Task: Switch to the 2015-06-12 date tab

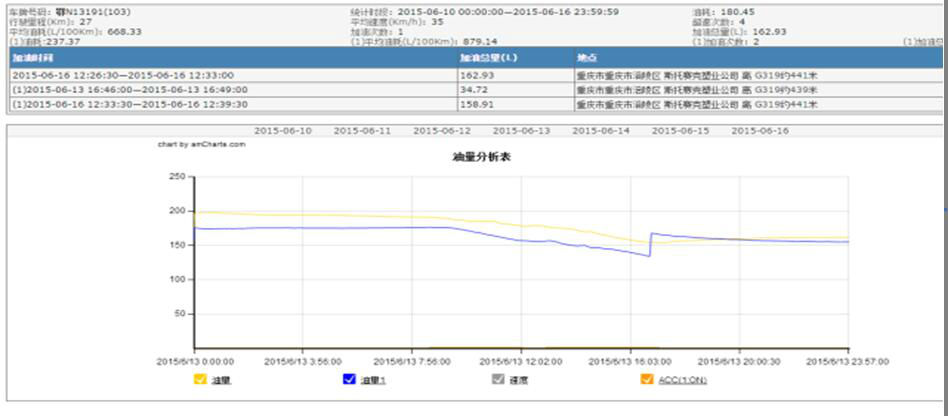Action: tap(442, 131)
